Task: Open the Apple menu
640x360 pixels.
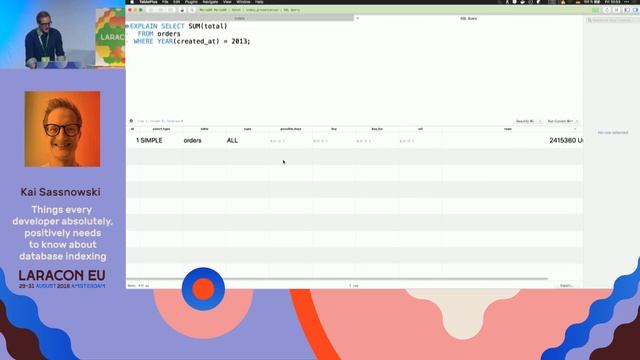Action: coord(132,2)
